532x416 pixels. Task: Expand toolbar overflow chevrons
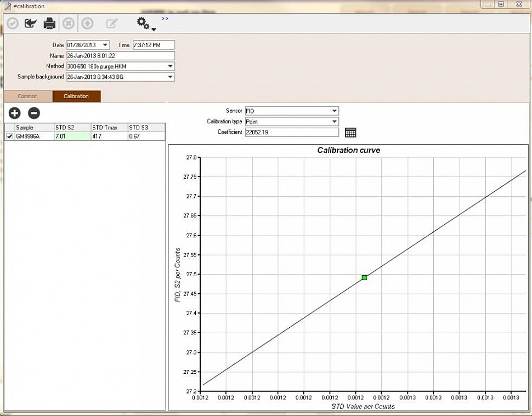pyautogui.click(x=165, y=19)
